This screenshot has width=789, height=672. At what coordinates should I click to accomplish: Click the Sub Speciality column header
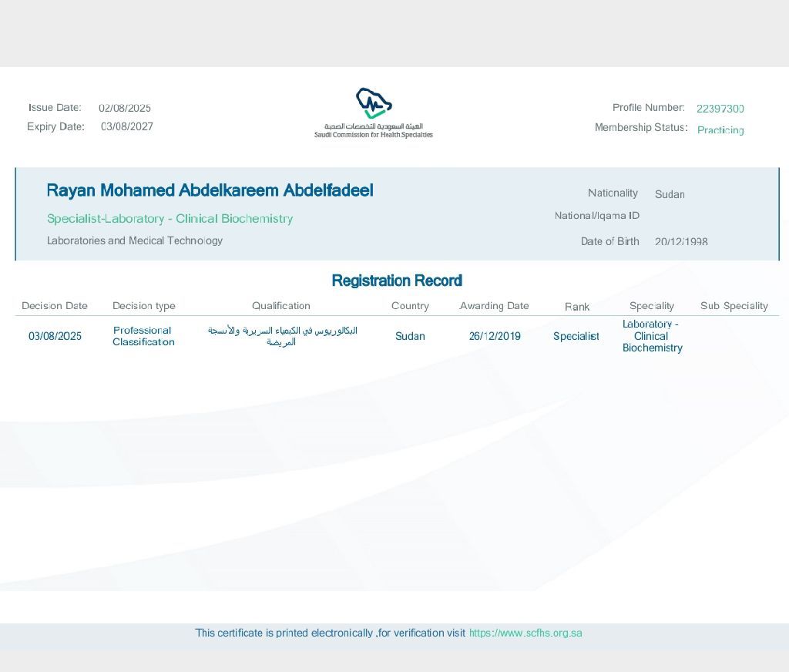(734, 306)
